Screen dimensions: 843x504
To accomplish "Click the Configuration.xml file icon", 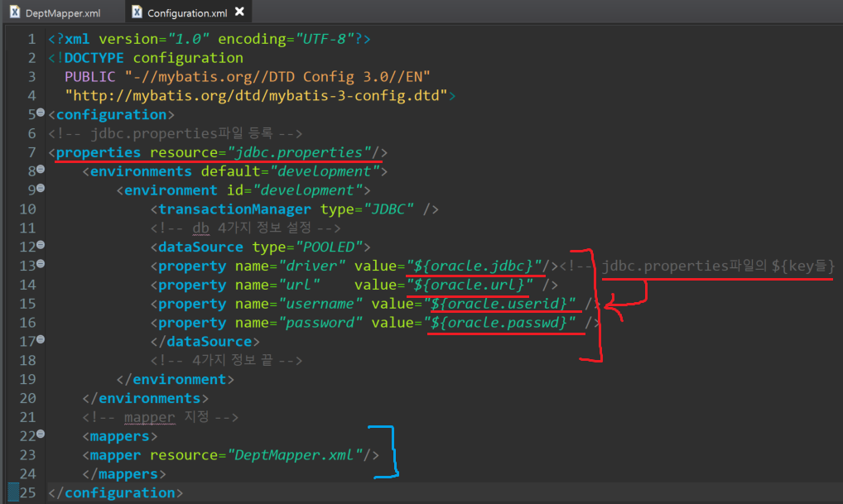I will (x=137, y=12).
